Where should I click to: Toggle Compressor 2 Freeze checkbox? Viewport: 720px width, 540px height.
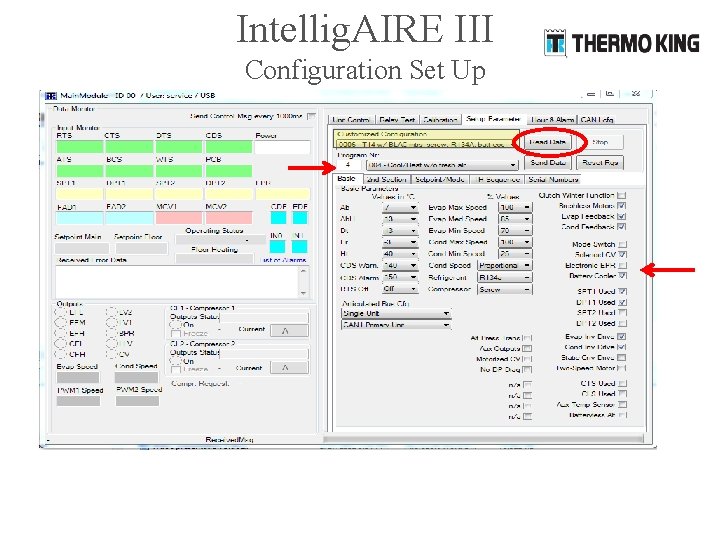click(x=175, y=369)
